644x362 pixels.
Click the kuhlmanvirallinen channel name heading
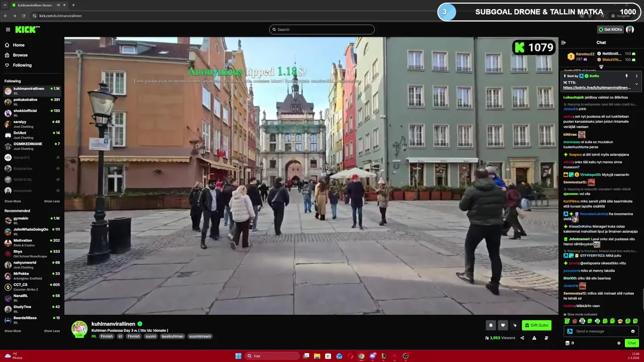pyautogui.click(x=113, y=324)
